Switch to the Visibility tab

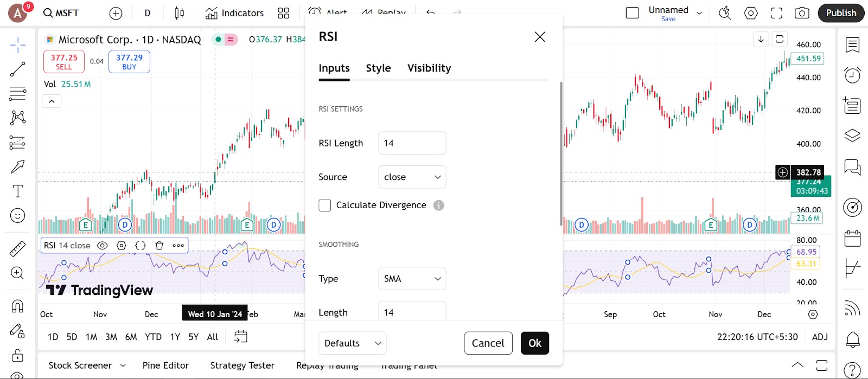point(429,68)
